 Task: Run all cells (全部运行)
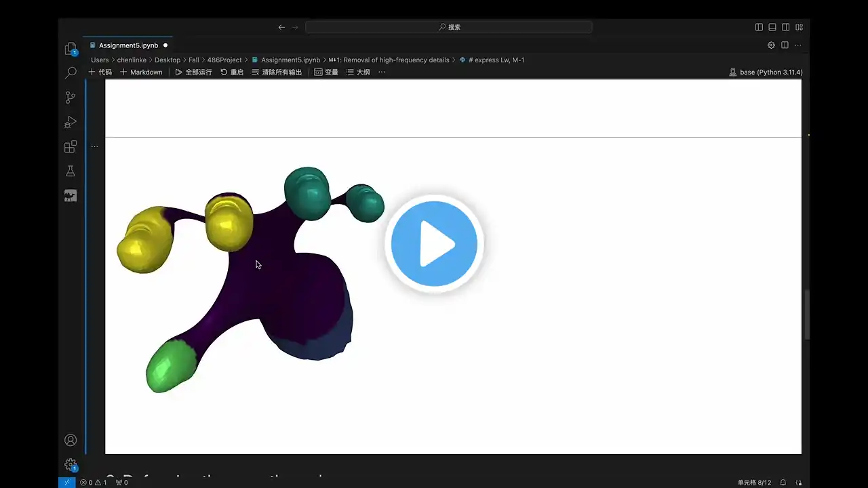(193, 72)
